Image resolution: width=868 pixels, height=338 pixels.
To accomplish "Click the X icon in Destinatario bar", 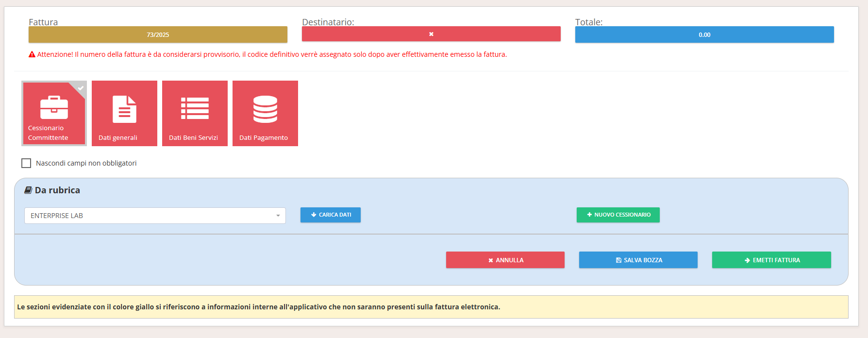I will [431, 34].
